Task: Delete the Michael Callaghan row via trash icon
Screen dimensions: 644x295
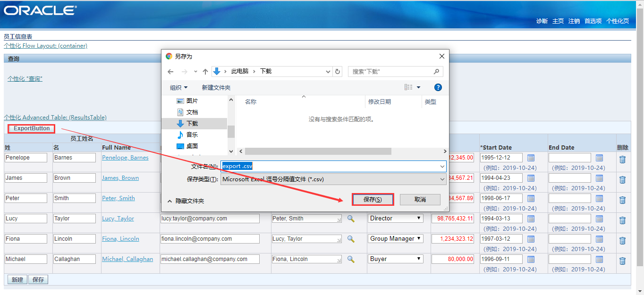Action: (622, 261)
